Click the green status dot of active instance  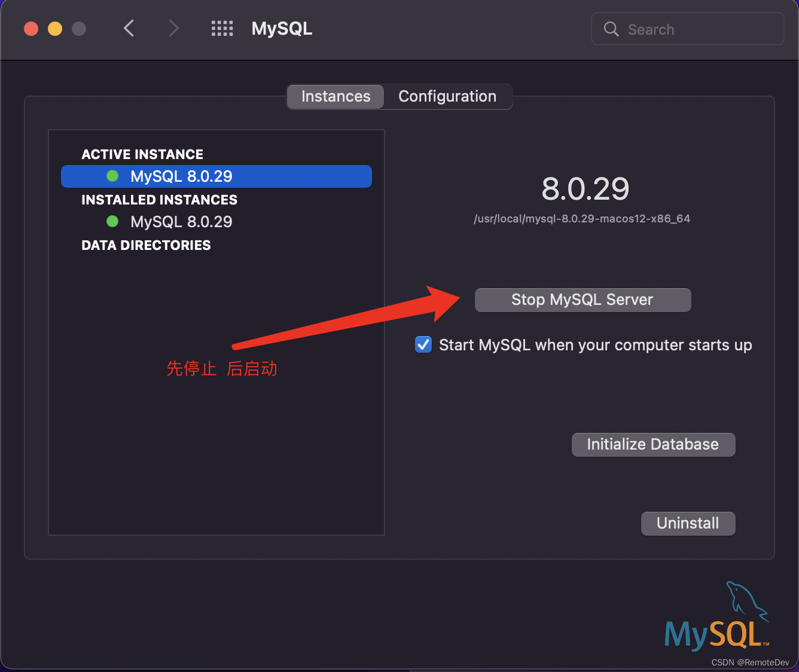[x=112, y=176]
